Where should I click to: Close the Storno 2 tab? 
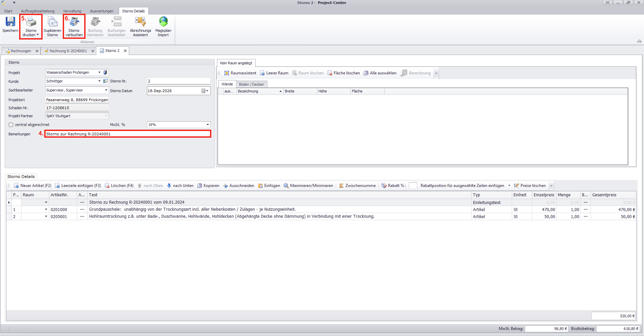125,51
